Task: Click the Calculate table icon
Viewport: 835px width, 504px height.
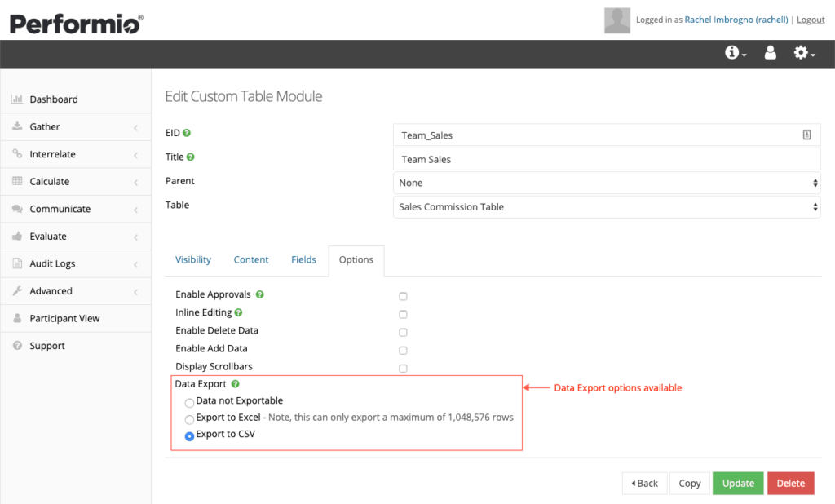Action: tap(17, 181)
